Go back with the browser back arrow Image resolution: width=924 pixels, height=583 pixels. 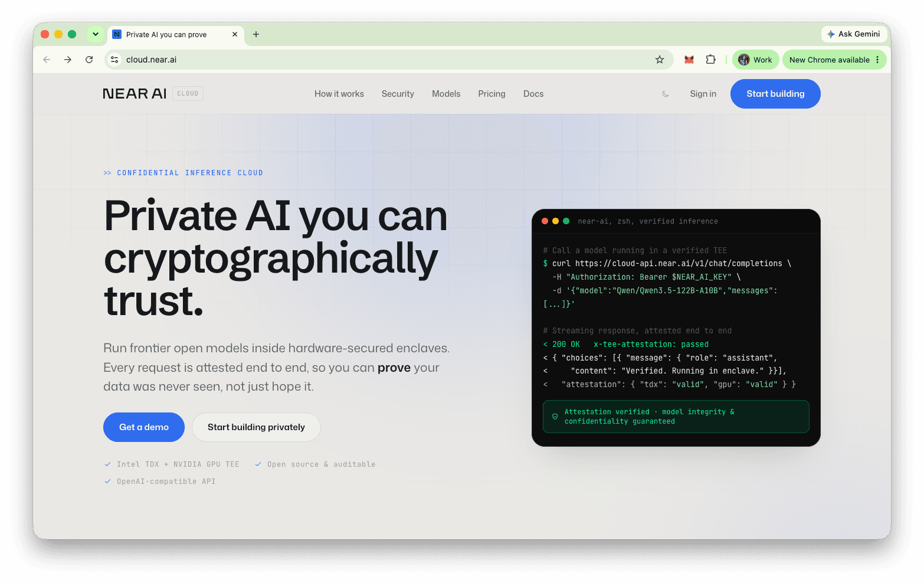47,60
